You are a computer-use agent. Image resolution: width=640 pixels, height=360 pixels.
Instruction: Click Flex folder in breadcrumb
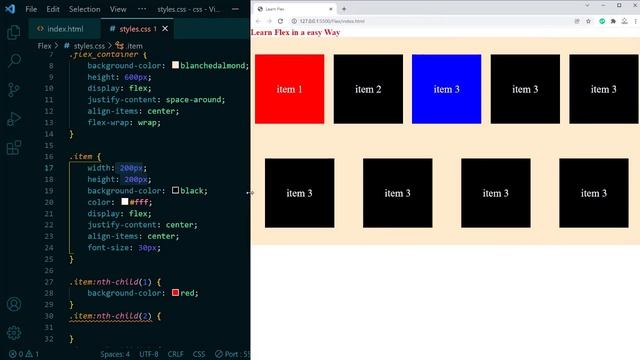pyautogui.click(x=44, y=46)
